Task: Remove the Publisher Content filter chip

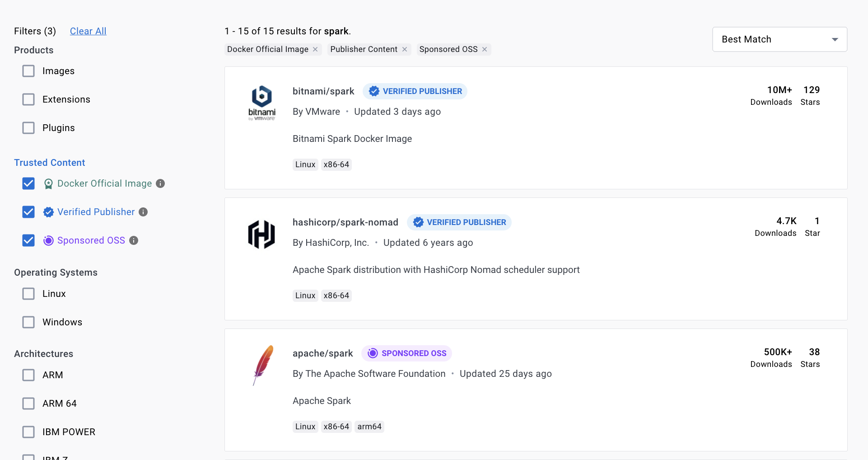Action: pyautogui.click(x=405, y=49)
